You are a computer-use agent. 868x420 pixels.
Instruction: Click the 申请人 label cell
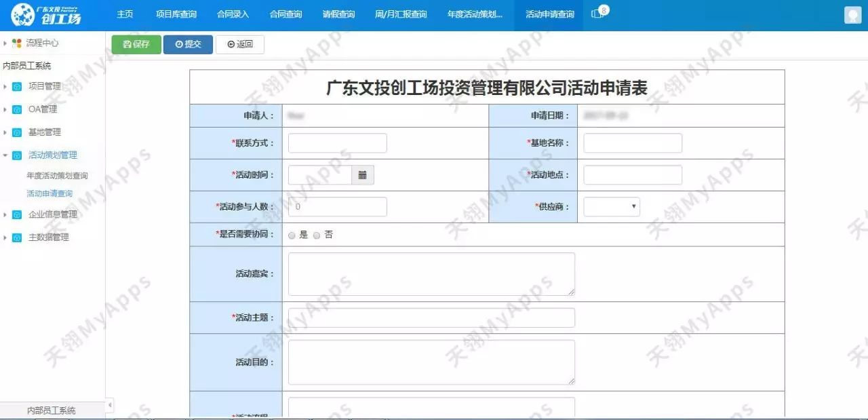[236, 116]
